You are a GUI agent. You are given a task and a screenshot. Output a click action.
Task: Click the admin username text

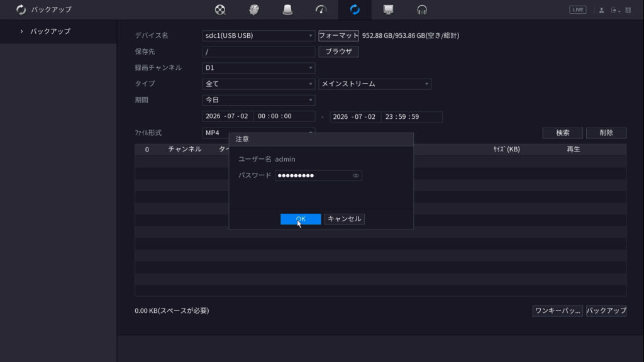click(x=285, y=159)
